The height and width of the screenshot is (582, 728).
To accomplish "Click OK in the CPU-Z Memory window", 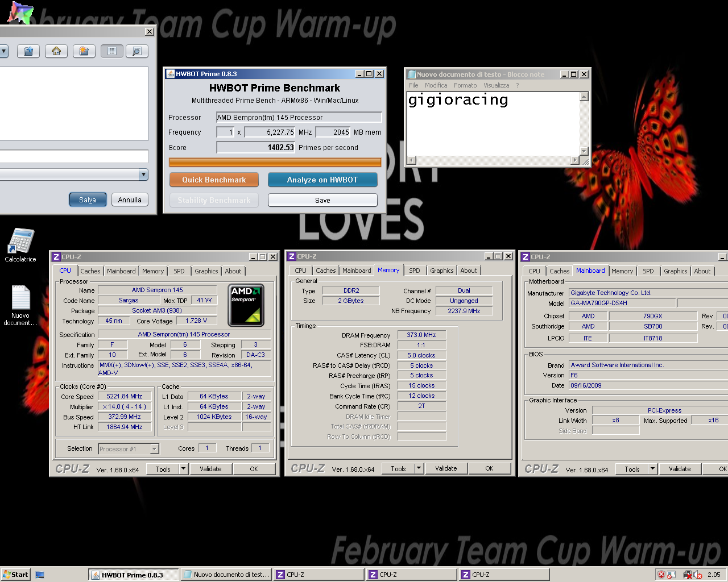I will point(489,468).
